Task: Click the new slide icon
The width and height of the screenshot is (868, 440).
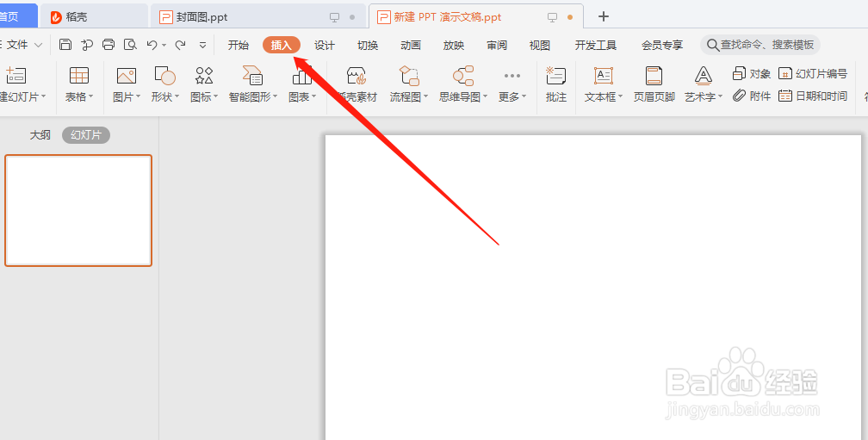Action: (15, 75)
